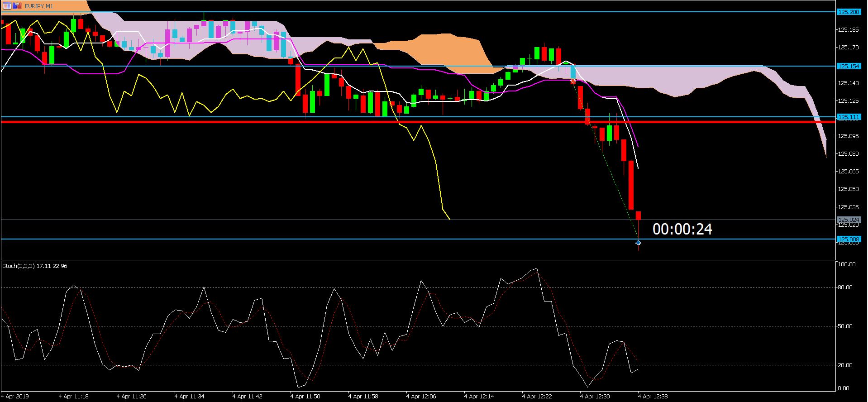This screenshot has width=868, height=402.
Task: Click the 4 Apr 11:50 time label
Action: tap(305, 396)
